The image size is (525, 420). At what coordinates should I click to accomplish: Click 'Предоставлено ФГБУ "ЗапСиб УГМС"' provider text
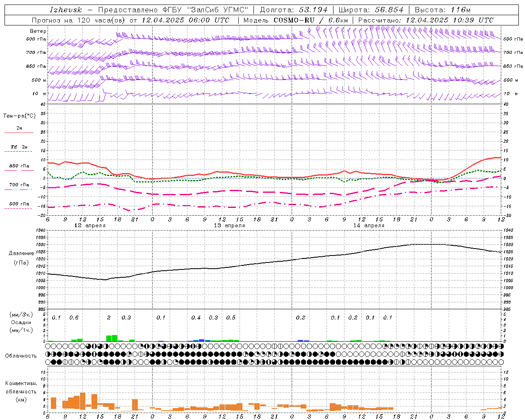point(173,10)
